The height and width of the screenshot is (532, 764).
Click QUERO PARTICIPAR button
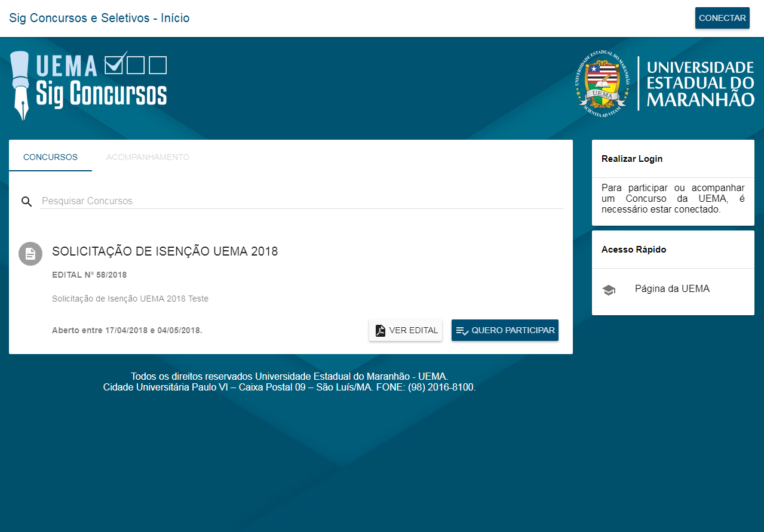(505, 330)
